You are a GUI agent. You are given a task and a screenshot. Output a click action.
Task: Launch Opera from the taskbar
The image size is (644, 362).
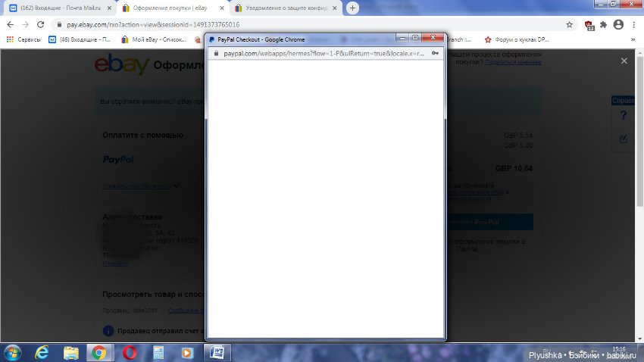tap(130, 353)
